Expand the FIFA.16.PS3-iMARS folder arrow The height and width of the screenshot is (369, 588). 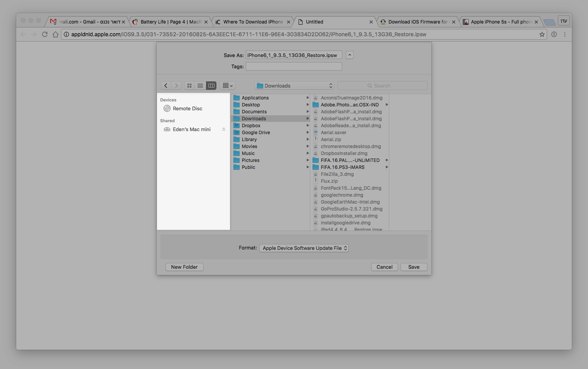click(387, 167)
